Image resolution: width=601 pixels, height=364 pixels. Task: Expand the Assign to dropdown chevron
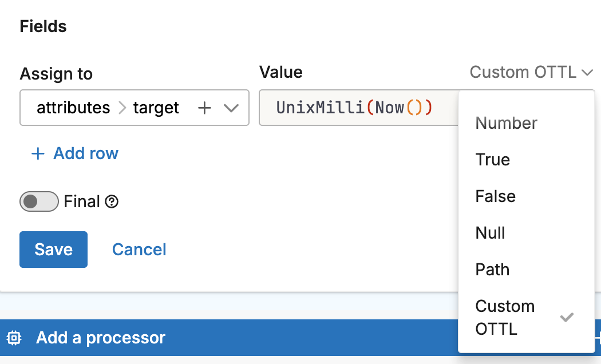tap(231, 108)
